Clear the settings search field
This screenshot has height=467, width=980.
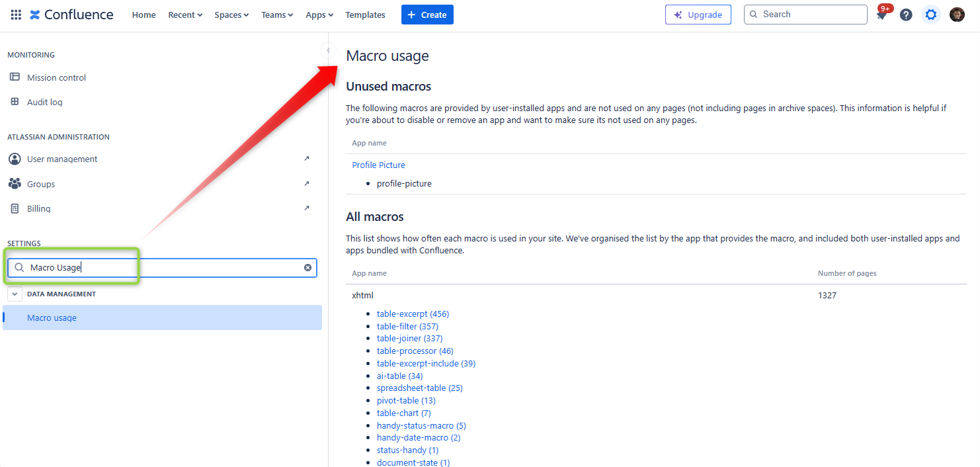pyautogui.click(x=307, y=267)
